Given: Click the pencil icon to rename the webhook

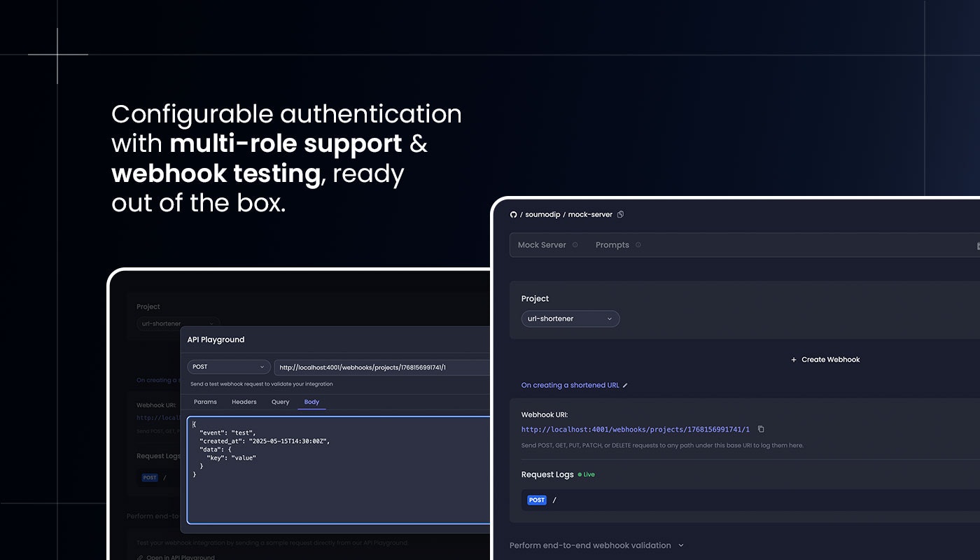Looking at the screenshot, I should [x=626, y=385].
